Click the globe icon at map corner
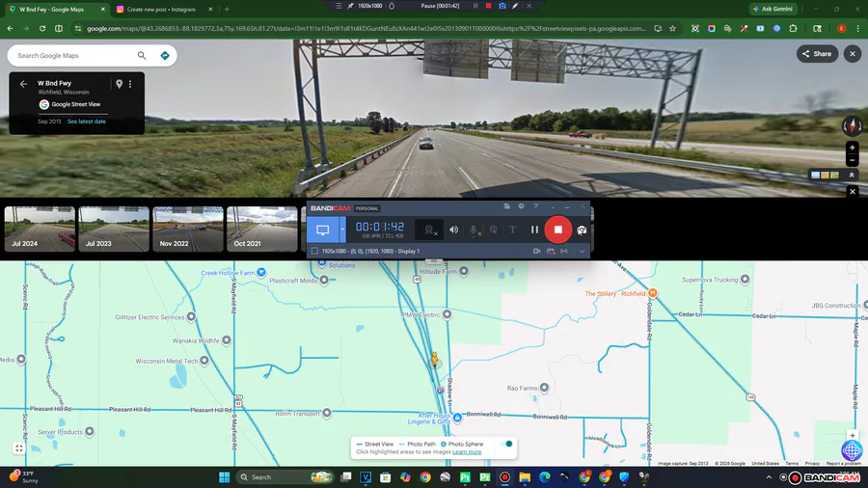The height and width of the screenshot is (488, 868). click(x=852, y=450)
